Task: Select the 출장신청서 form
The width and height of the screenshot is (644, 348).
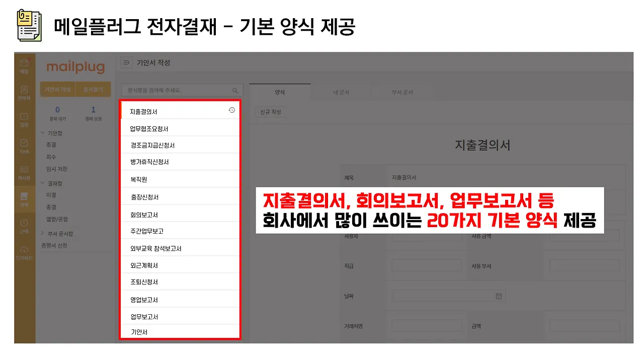Action: [180, 196]
